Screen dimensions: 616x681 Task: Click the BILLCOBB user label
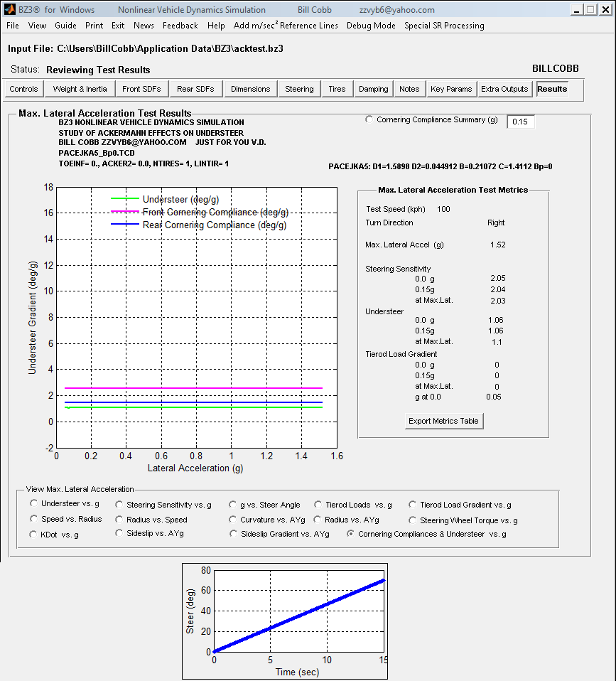(555, 69)
